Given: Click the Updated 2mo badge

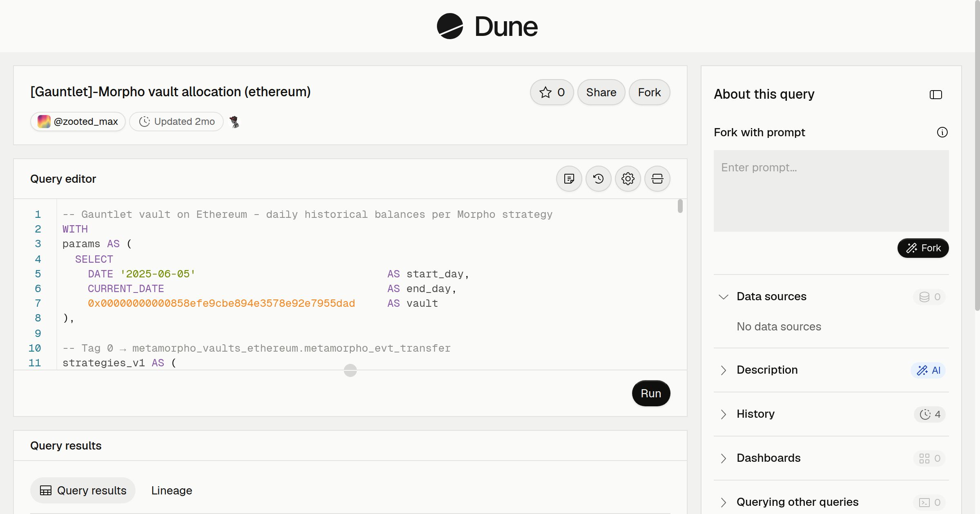Looking at the screenshot, I should (x=176, y=122).
